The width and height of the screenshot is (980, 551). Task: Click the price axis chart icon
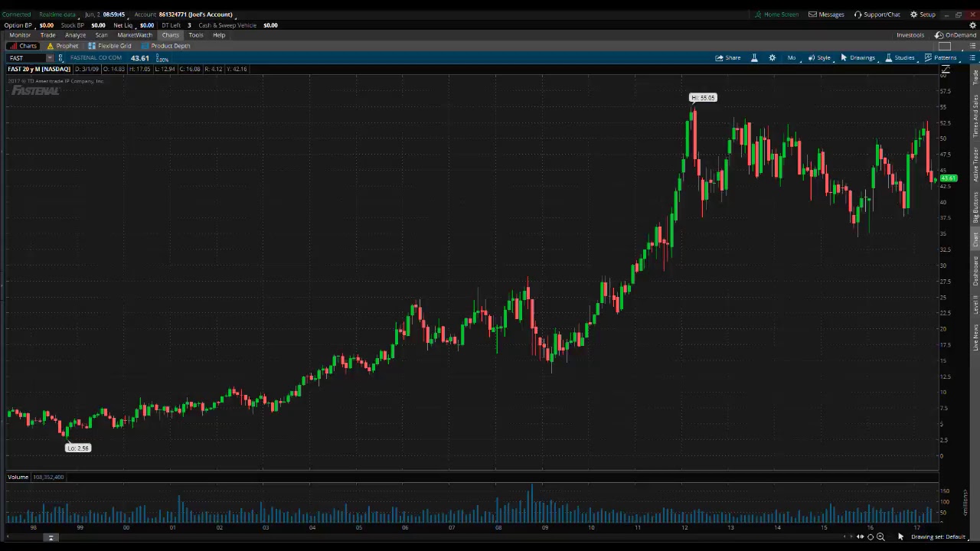click(946, 70)
